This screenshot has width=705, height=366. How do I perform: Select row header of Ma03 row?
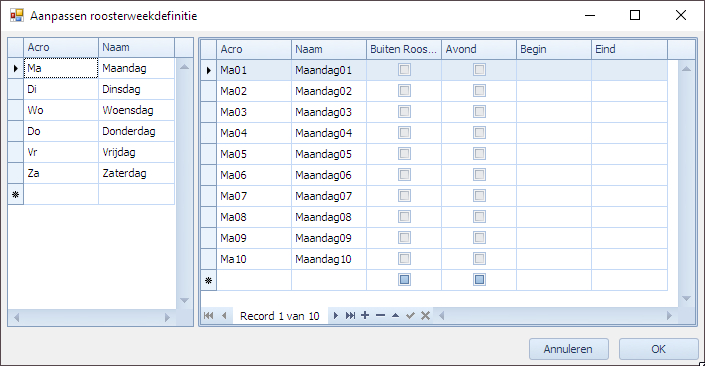[209, 112]
